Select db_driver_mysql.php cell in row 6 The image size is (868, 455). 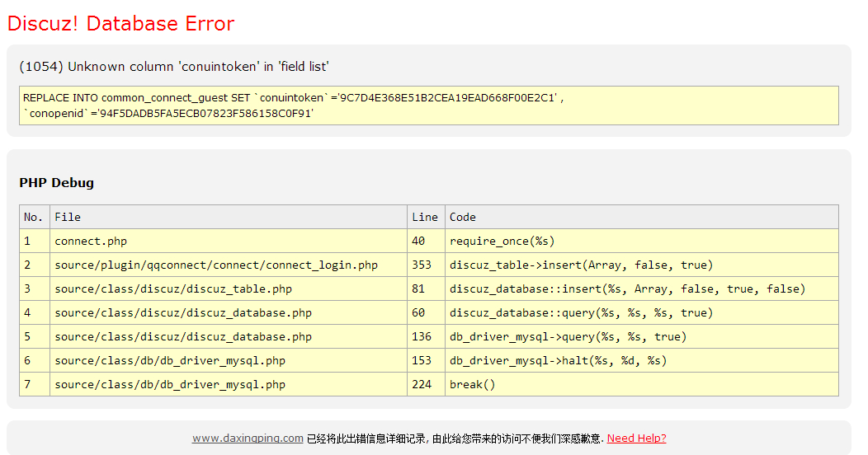[x=229, y=360]
